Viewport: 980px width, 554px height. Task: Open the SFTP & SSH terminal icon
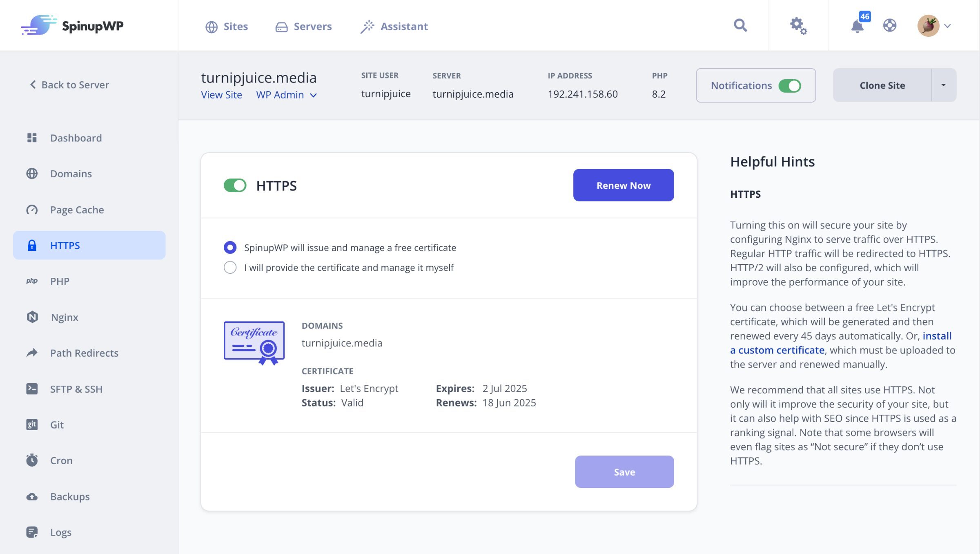32,389
